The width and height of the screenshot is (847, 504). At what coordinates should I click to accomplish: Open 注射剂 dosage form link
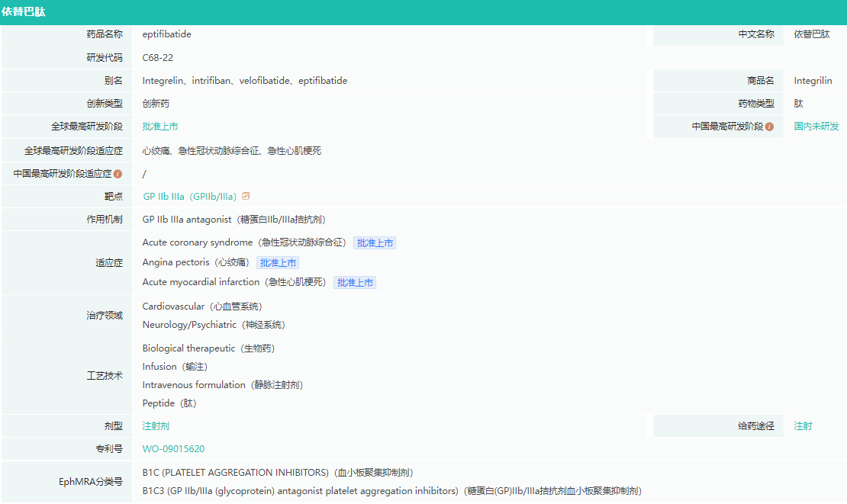click(156, 425)
